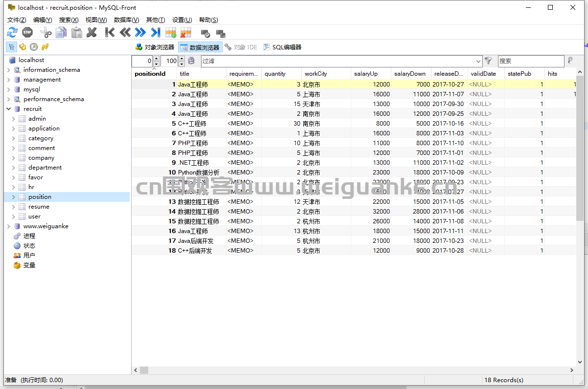Open the 搜索(X) menu
588x389 pixels.
click(68, 20)
